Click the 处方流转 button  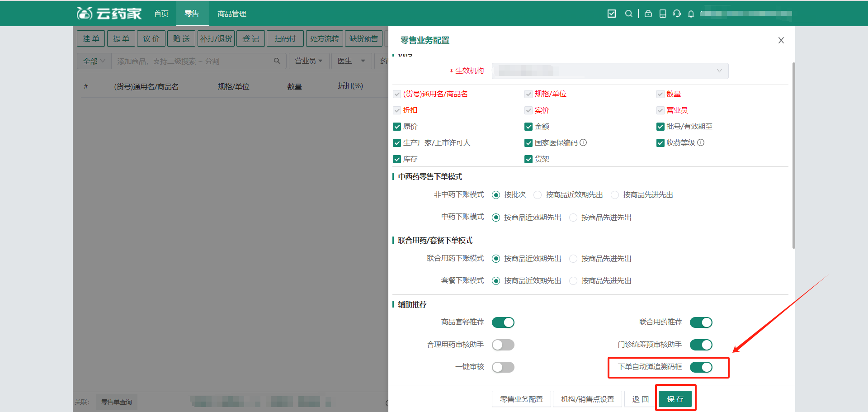[325, 38]
